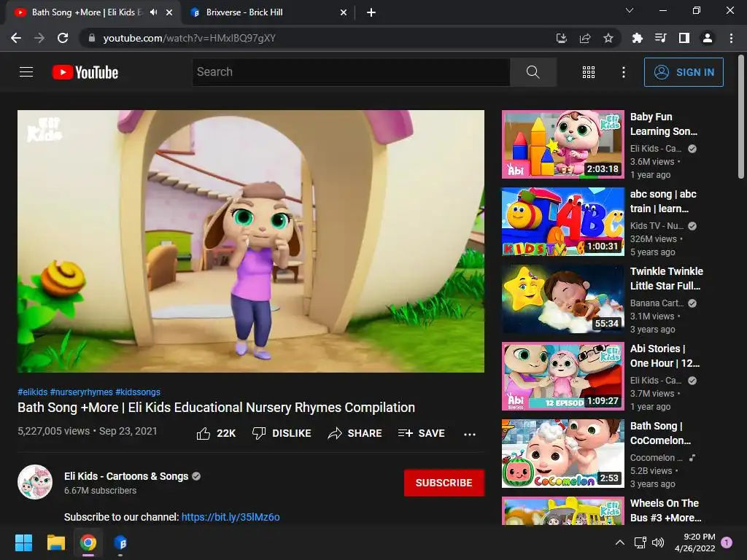Image resolution: width=747 pixels, height=560 pixels.
Task: Mute tab via speaker icon
Action: click(x=153, y=12)
